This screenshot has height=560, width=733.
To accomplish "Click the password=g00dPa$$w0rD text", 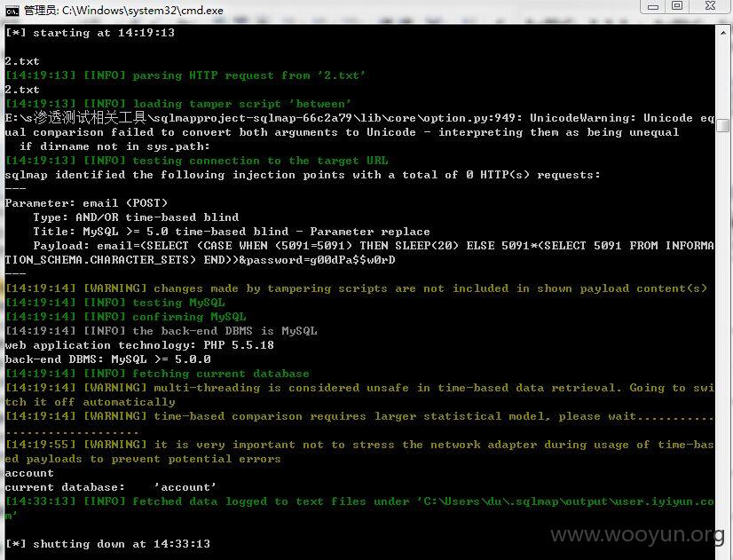I will (x=320, y=260).
